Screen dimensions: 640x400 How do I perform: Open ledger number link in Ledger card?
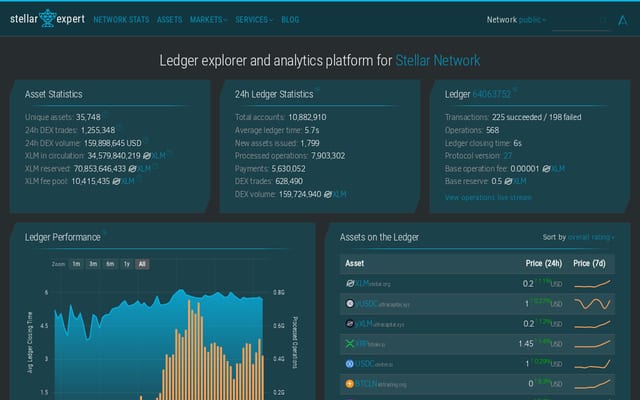[x=491, y=94]
